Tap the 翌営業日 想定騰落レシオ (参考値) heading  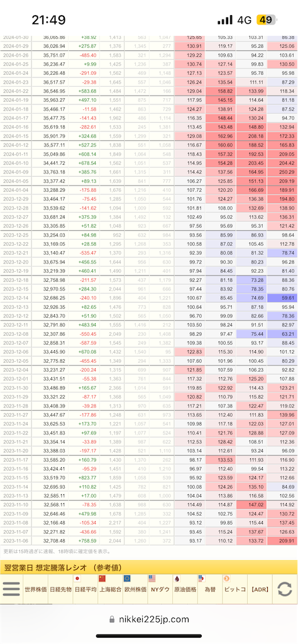pos(63,568)
